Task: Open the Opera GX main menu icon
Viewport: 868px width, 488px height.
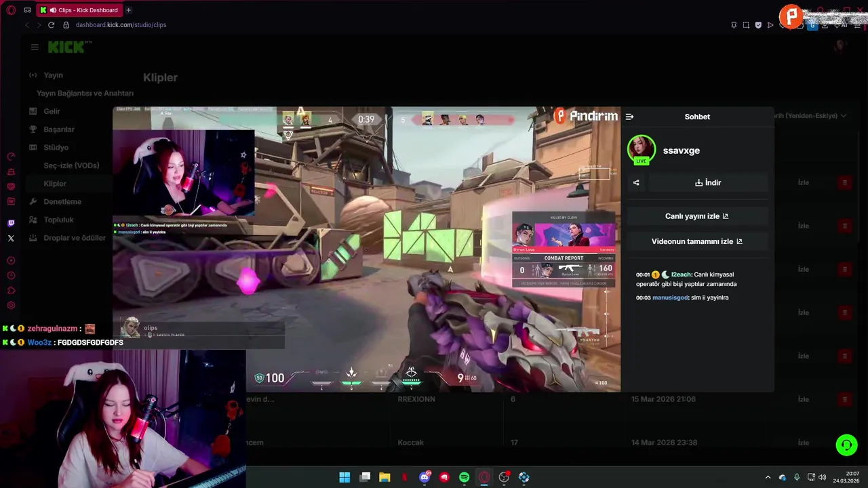Action: 11,10
